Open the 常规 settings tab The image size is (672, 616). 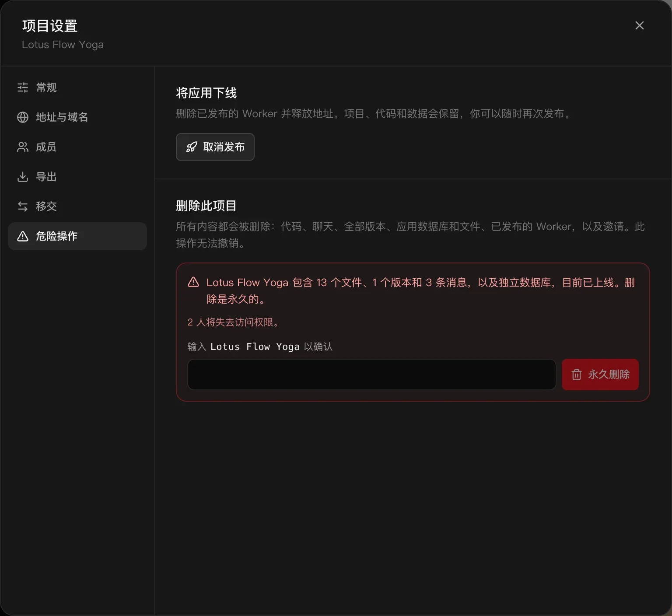77,87
